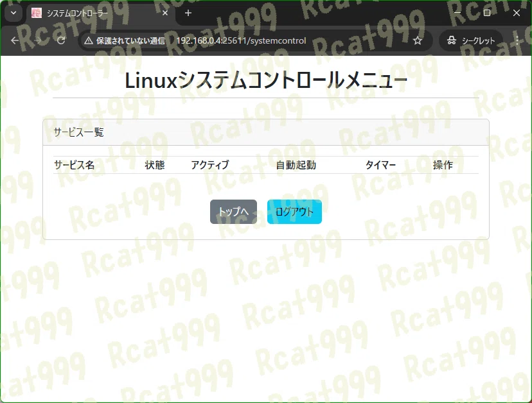Click the 状態 column header
The height and width of the screenshot is (403, 532).
(155, 165)
